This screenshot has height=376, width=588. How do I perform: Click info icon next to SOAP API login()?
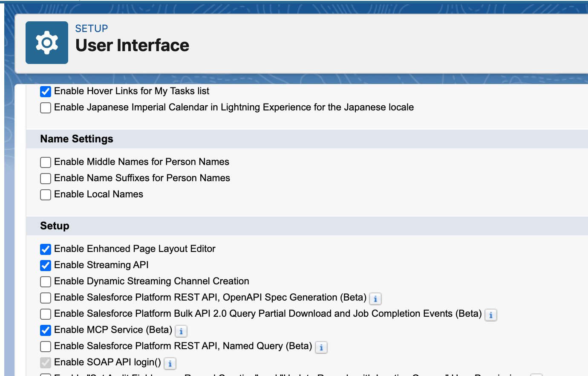(170, 363)
